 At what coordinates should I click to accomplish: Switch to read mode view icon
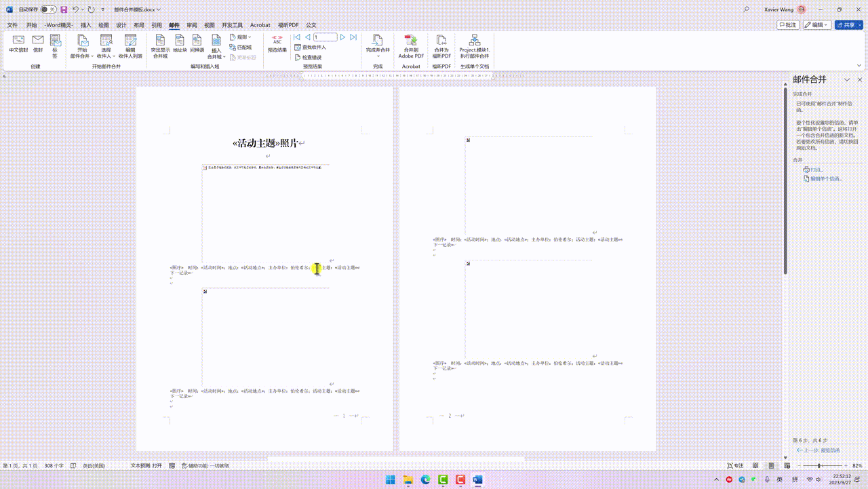755,466
